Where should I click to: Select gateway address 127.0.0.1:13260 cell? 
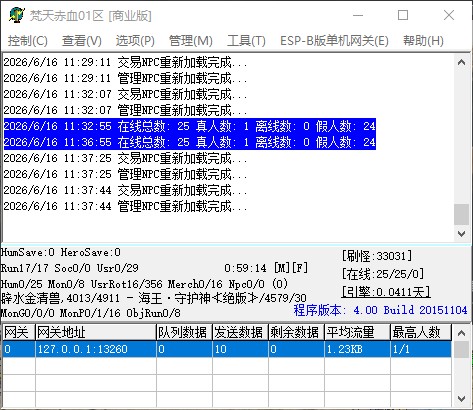point(96,349)
